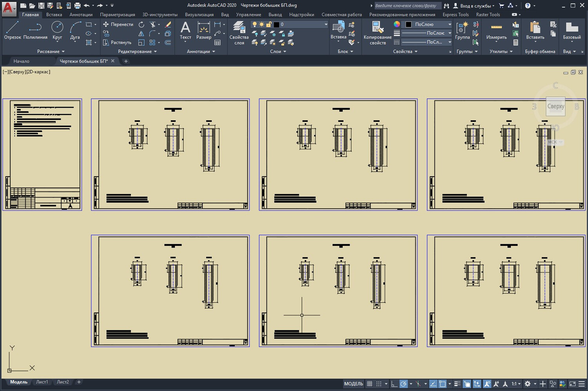Switch to the Аннотации ribbon tab
This screenshot has width=588, height=391.
[81, 14]
